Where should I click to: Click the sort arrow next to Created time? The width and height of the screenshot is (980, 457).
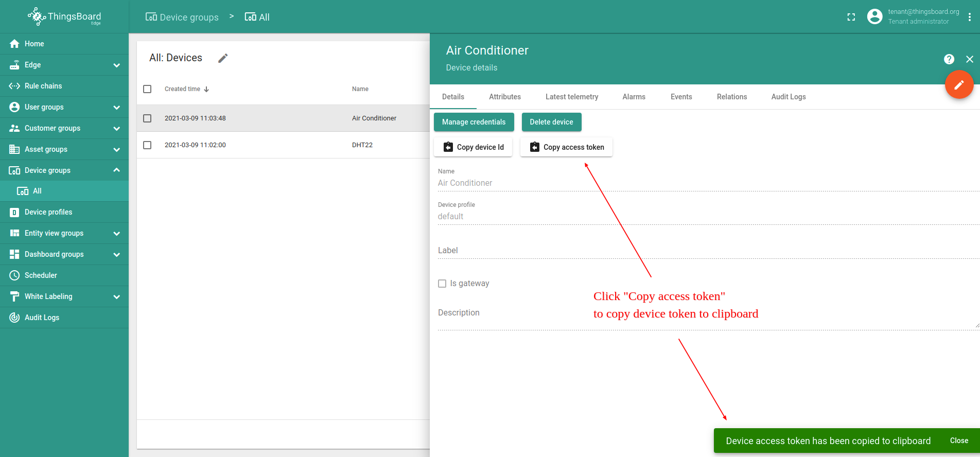point(206,90)
